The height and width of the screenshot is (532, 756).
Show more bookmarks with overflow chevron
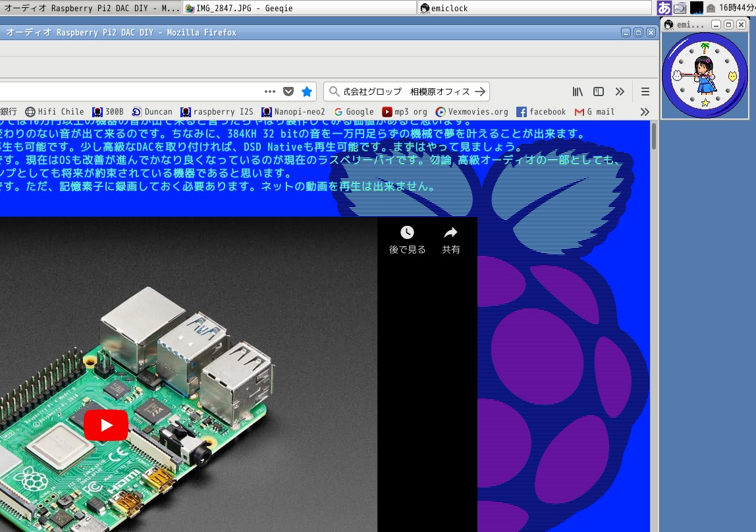pos(645,112)
